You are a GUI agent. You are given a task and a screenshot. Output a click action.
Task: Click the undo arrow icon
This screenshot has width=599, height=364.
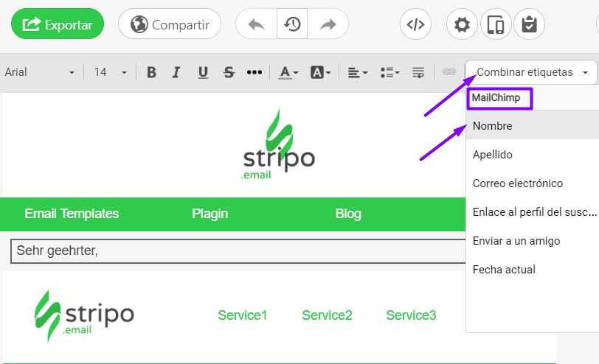256,24
